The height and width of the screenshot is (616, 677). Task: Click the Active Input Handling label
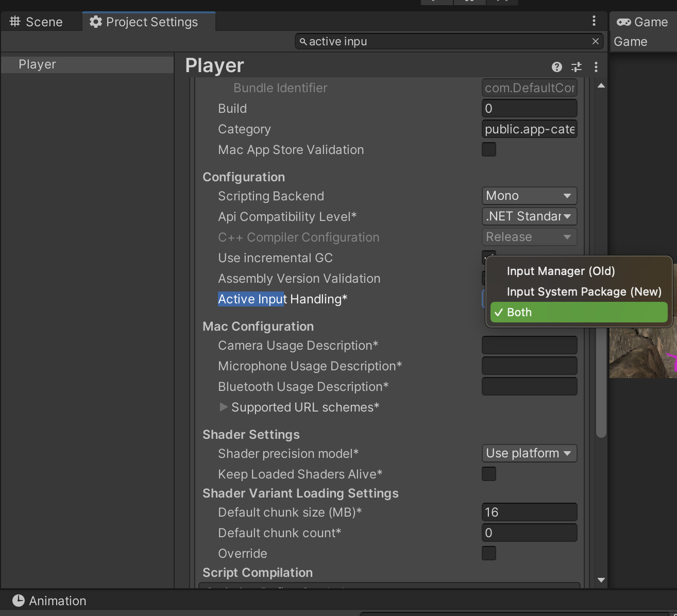pyautogui.click(x=282, y=299)
